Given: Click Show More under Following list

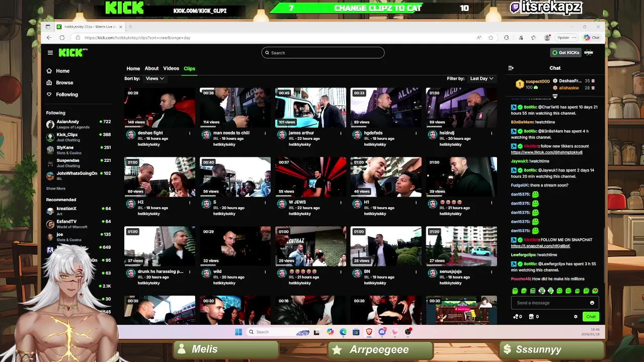Looking at the screenshot, I should pos(56,189).
